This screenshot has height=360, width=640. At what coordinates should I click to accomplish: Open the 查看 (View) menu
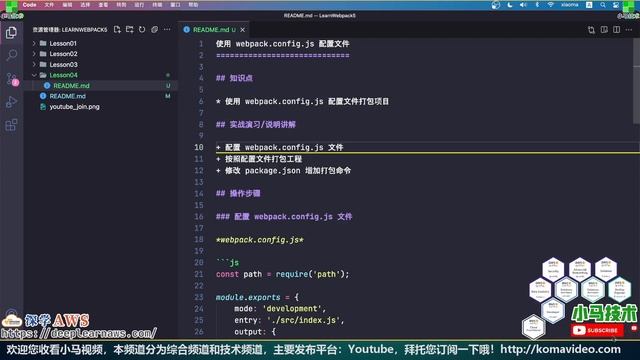(103, 5)
